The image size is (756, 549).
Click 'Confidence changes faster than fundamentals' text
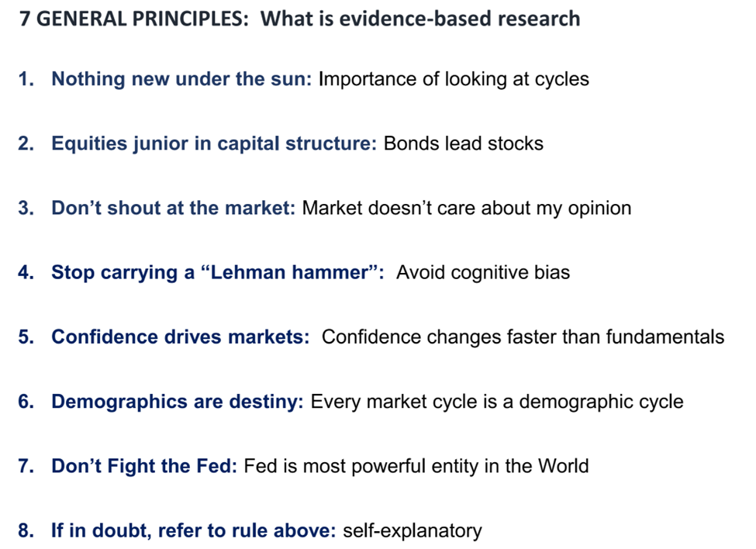click(x=523, y=337)
